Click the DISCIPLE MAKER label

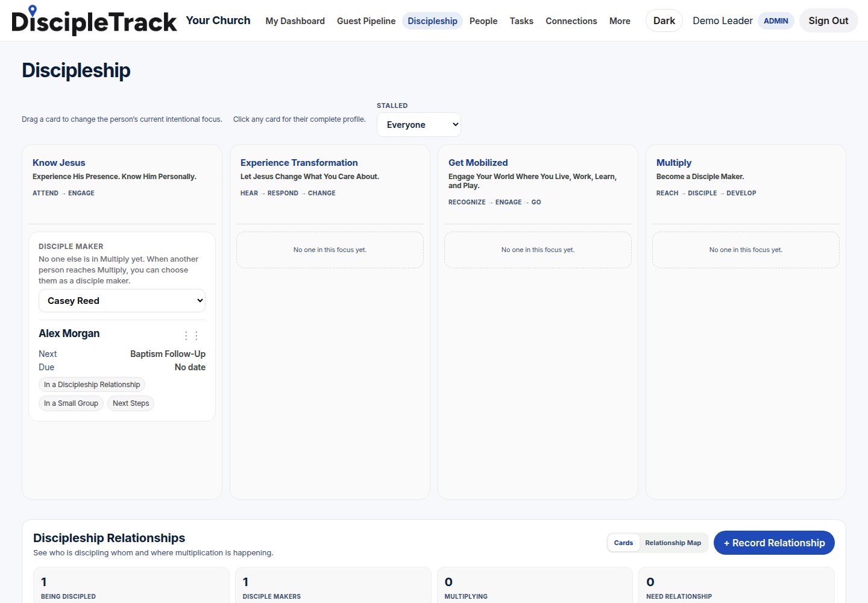click(71, 247)
